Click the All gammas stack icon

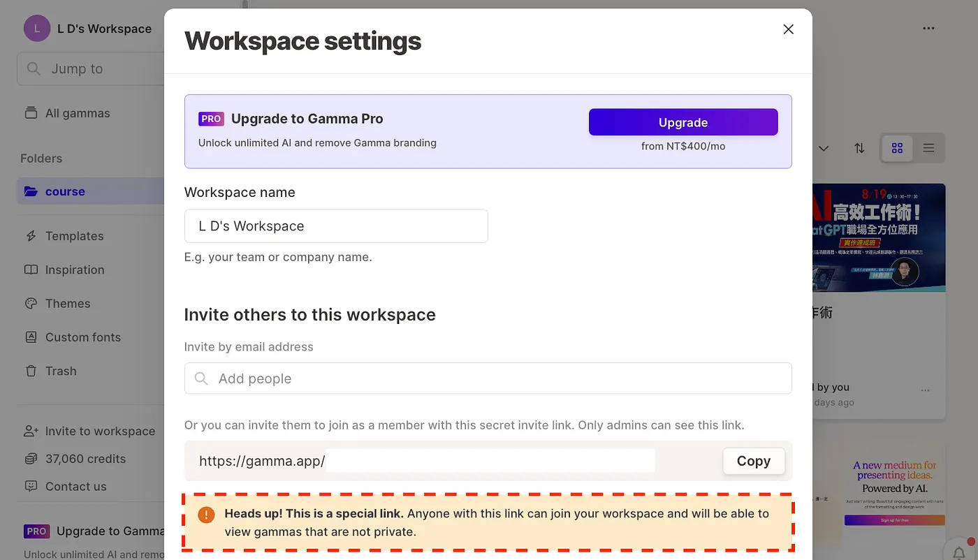coord(31,113)
